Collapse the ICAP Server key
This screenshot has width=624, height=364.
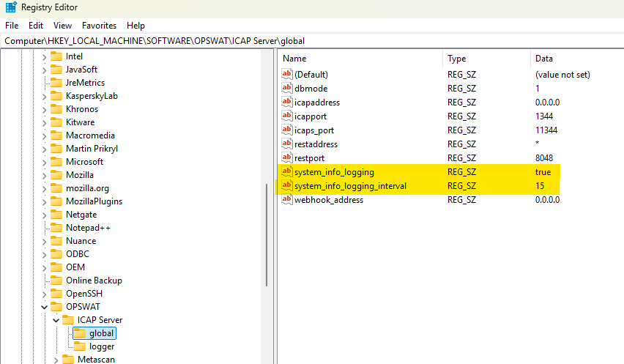pyautogui.click(x=56, y=320)
